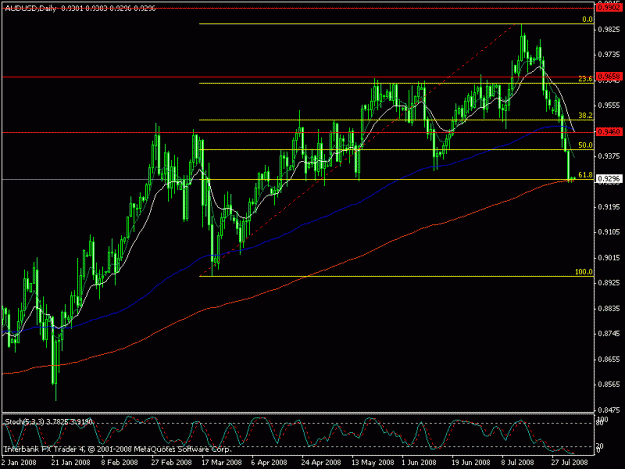Select the 61.8 Fibonacci level label
Image resolution: width=625 pixels, height=469 pixels.
585,175
